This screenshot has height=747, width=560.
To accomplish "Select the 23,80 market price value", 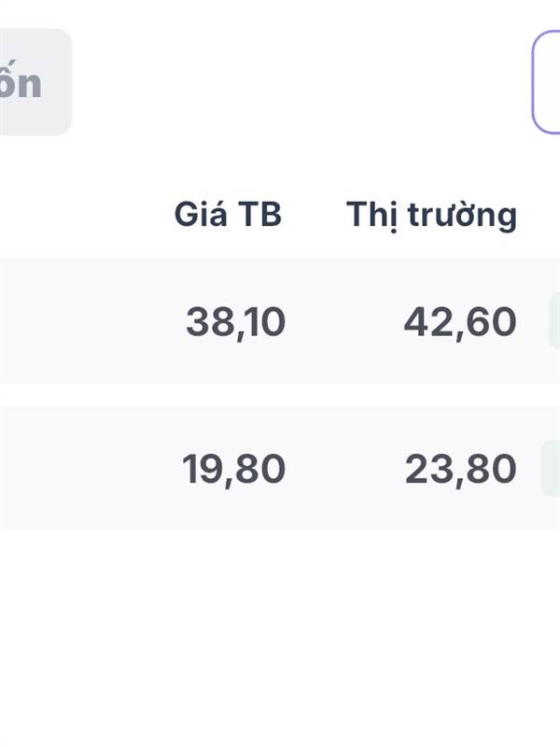I will pos(460,470).
